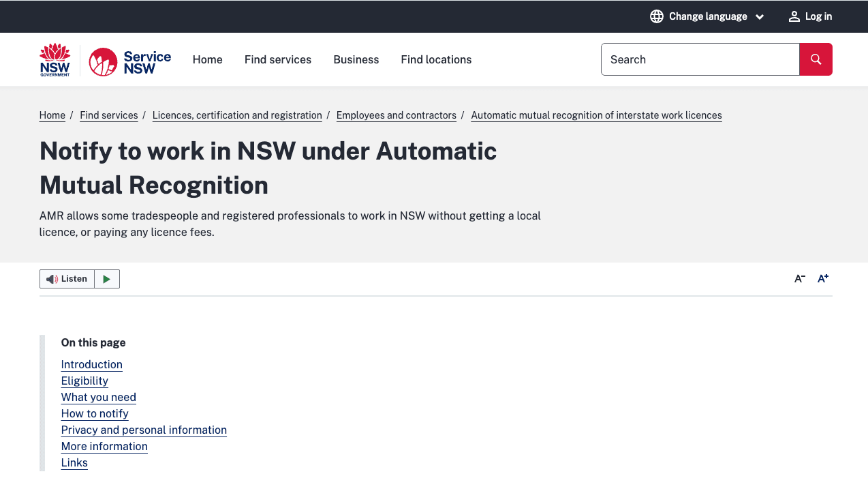Open Licences, certification and registration breadcrumb
Viewport: 868px width, 489px height.
[237, 115]
